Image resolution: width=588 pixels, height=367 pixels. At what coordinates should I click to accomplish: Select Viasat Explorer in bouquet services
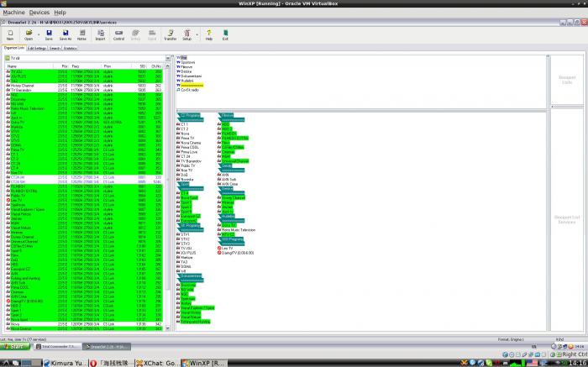(x=197, y=308)
